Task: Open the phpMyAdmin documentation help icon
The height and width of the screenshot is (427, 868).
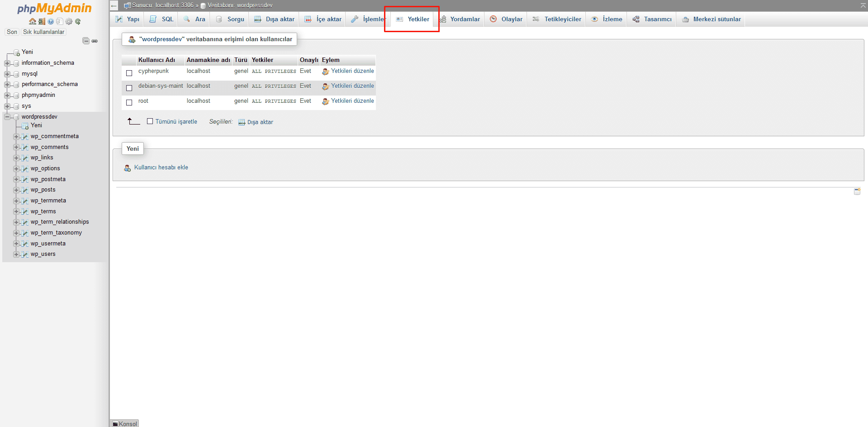Action: [51, 21]
